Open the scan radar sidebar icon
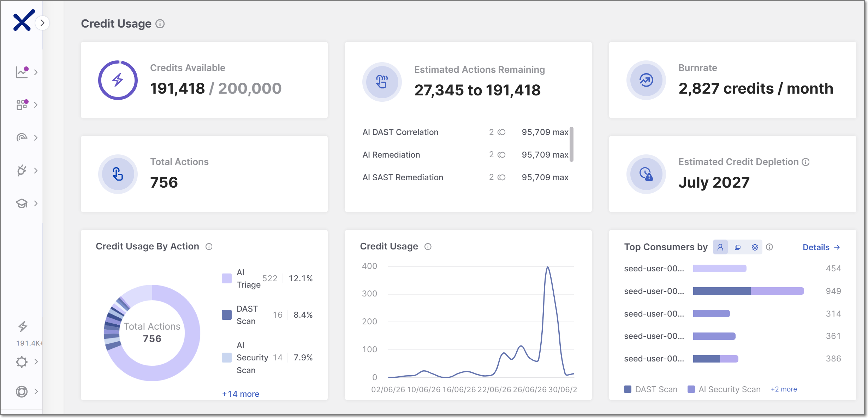Screen dimensions: 868x418 (x=22, y=137)
